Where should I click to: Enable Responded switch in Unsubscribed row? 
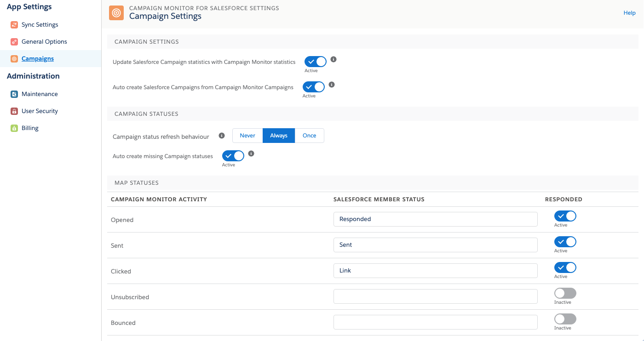pos(565,293)
